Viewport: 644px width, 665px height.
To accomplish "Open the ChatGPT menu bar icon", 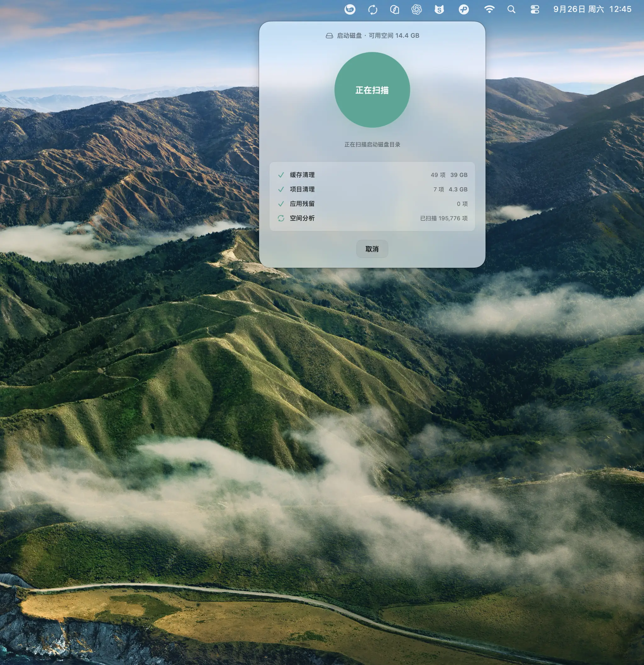I will [x=417, y=9].
